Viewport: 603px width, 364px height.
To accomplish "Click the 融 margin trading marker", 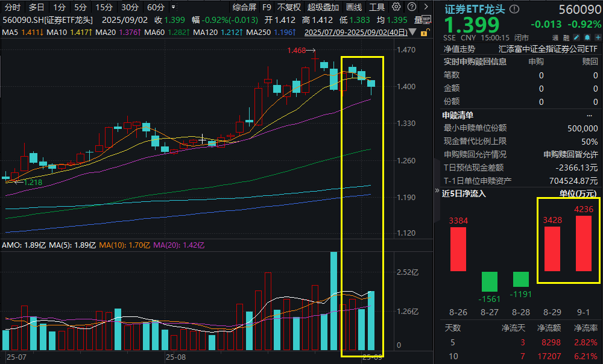I will [566, 37].
